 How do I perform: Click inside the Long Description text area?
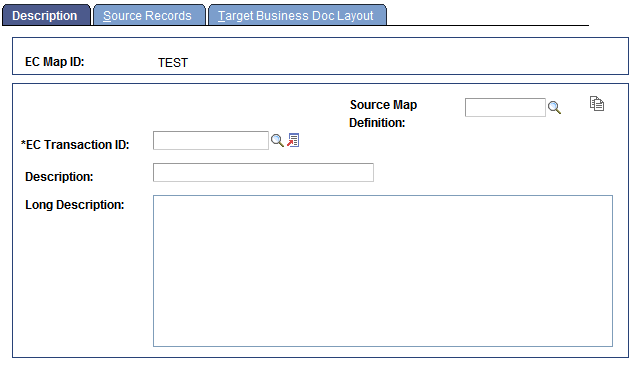[x=383, y=271]
